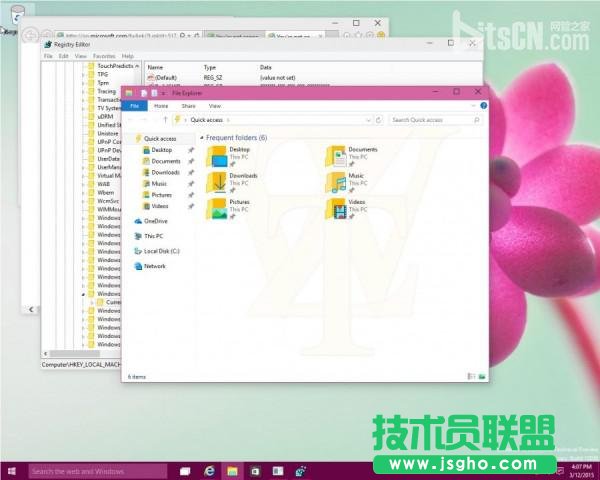Open Registry Editor Favorites menu

click(104, 56)
